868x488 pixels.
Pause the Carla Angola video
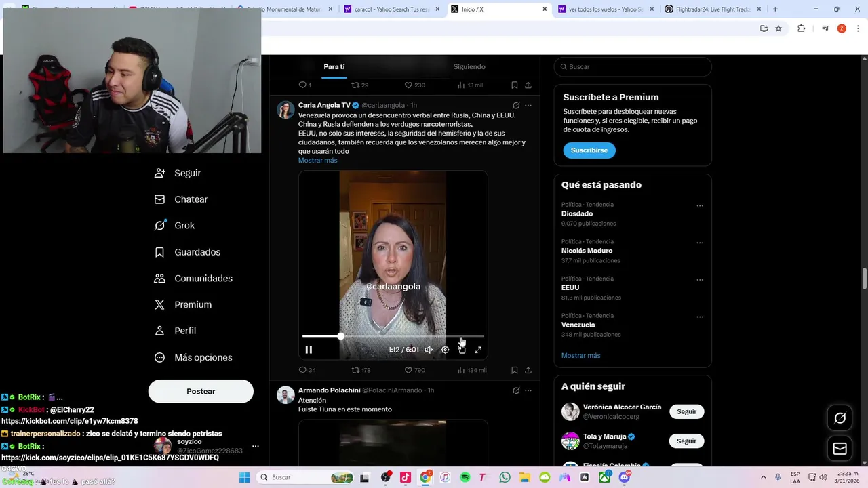[x=309, y=350]
